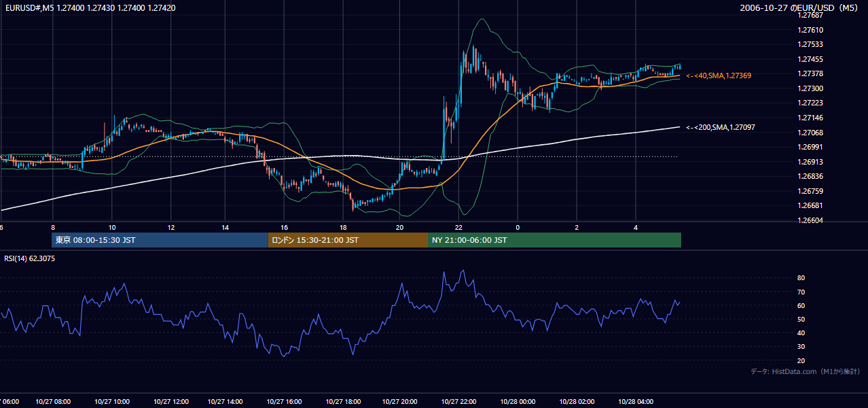Click hour tick 14 under price chart
This screenshot has width=868, height=408.
click(225, 228)
